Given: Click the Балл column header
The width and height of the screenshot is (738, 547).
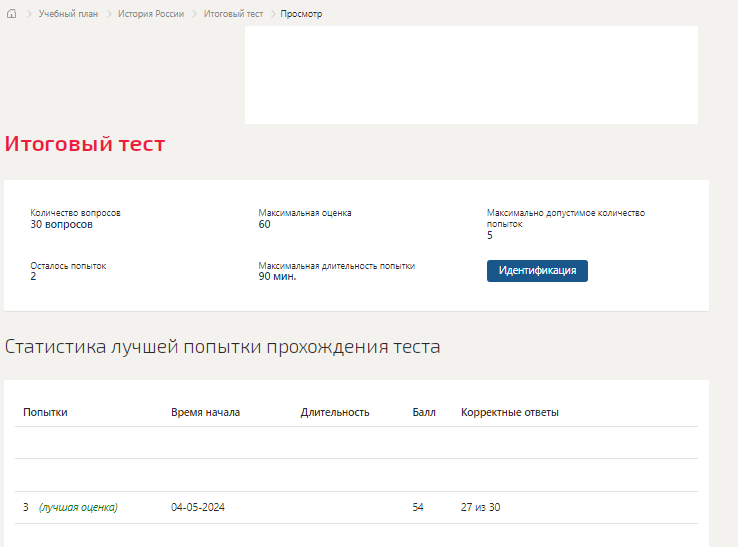Looking at the screenshot, I should (424, 412).
